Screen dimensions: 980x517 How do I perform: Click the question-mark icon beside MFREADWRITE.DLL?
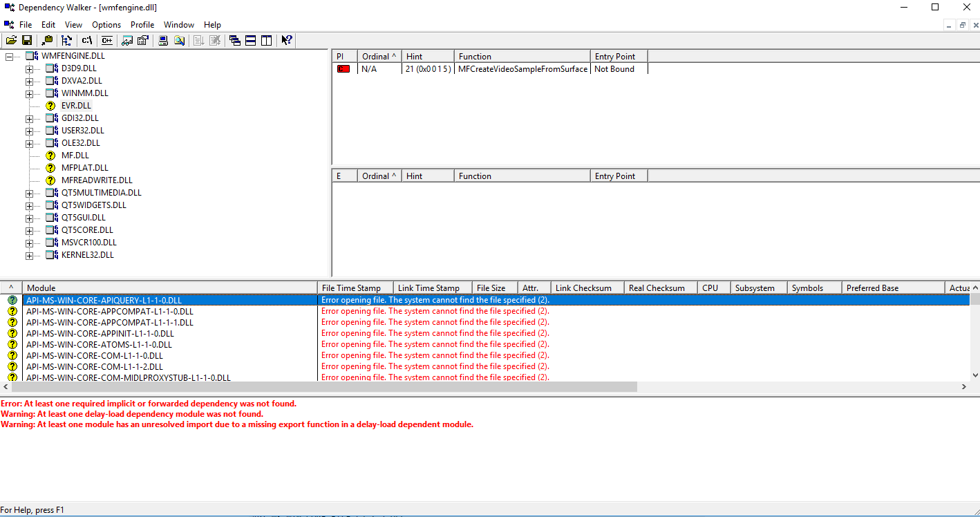50,180
